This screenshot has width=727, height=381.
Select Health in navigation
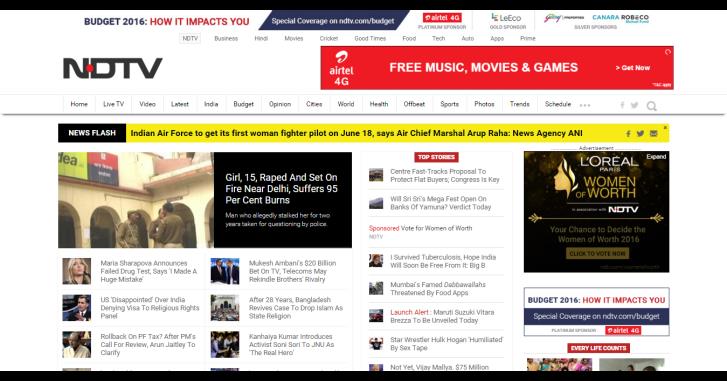(379, 104)
